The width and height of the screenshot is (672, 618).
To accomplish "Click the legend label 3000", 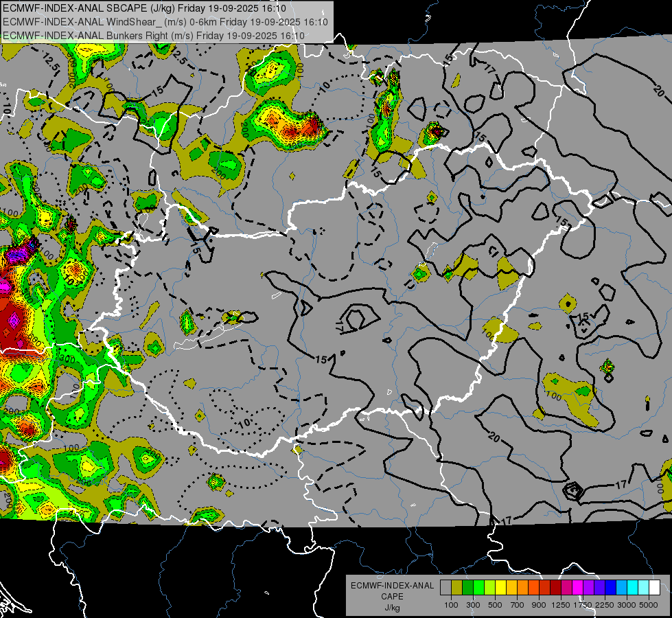I will point(627,605).
